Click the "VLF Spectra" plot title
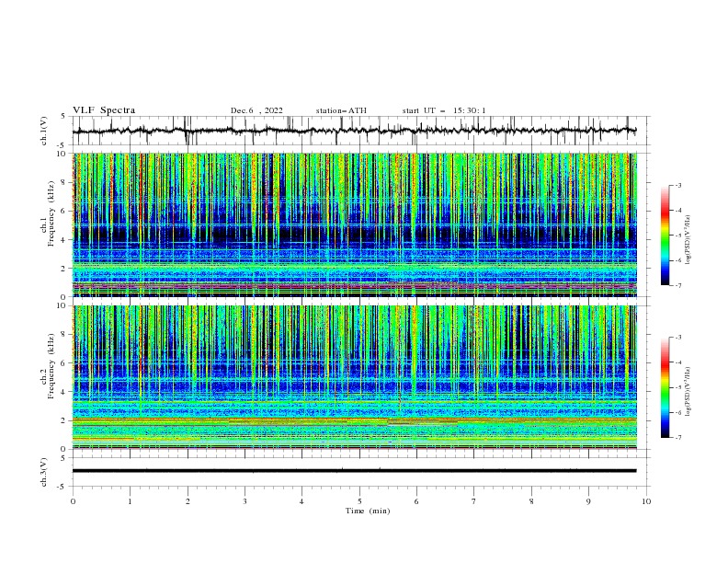 point(104,110)
